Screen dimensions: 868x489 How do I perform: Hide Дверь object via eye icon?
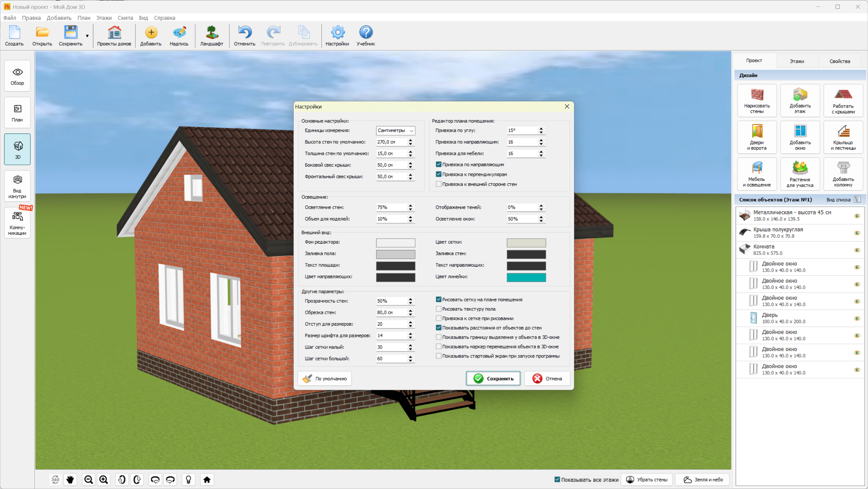point(857,318)
